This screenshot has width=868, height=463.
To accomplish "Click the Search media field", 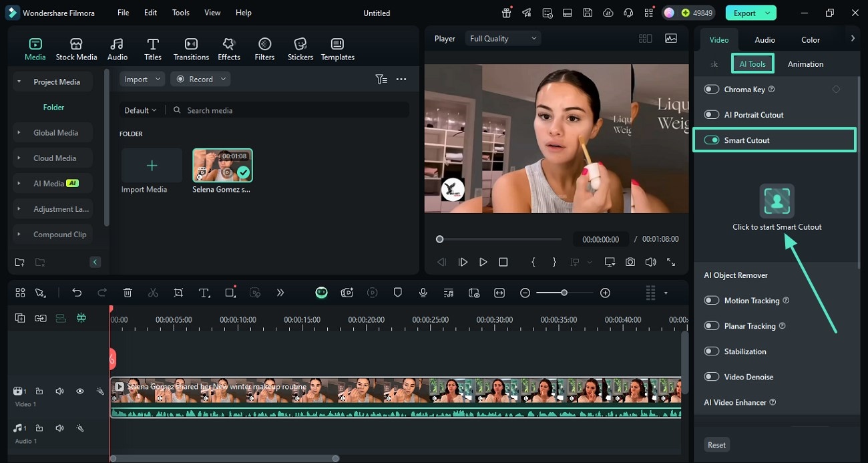I will click(x=289, y=110).
